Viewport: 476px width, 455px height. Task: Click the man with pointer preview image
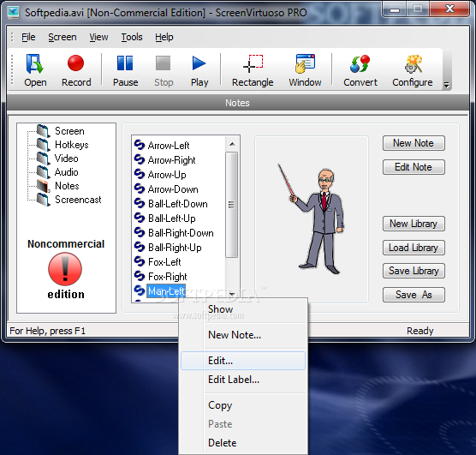pyautogui.click(x=312, y=219)
